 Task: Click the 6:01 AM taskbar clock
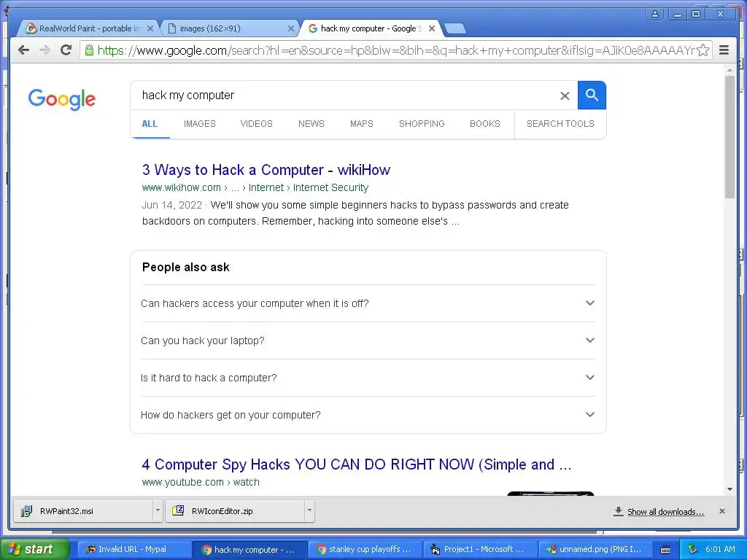(720, 549)
